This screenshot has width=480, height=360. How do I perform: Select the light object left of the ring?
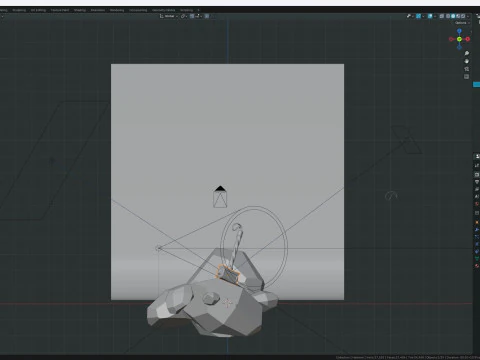[158, 248]
